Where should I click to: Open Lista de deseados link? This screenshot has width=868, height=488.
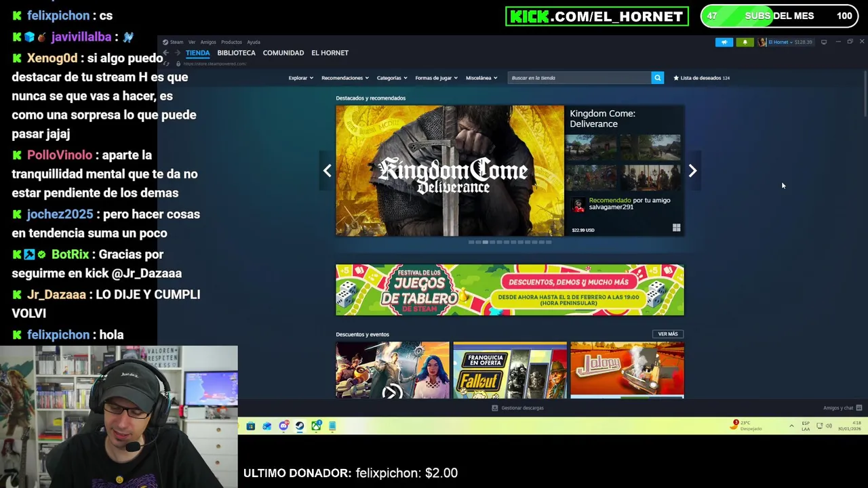pyautogui.click(x=701, y=78)
